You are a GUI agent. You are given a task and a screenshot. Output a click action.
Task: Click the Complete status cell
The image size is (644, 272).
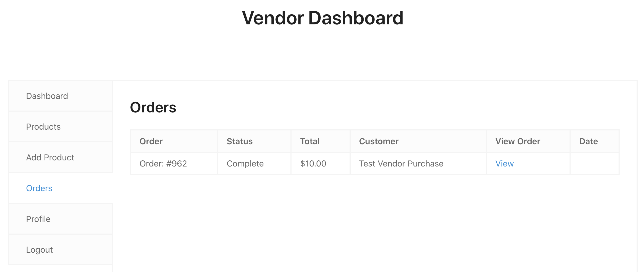click(245, 164)
